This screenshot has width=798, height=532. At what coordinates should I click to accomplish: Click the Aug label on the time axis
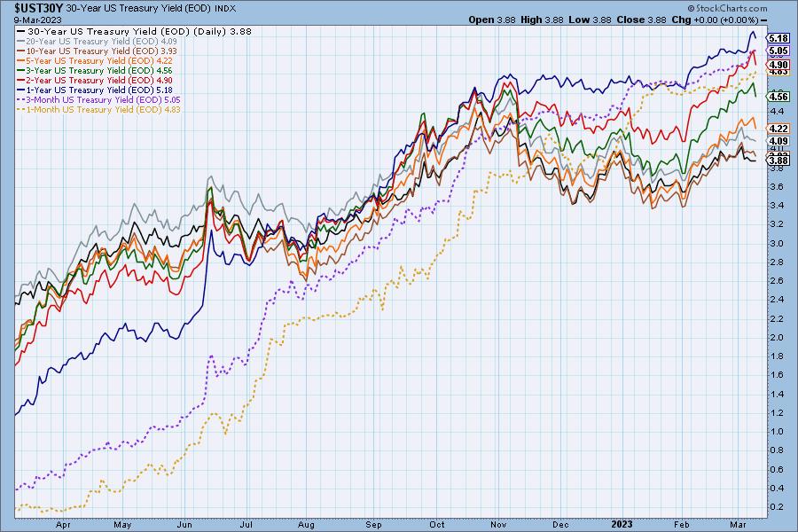[x=307, y=524]
